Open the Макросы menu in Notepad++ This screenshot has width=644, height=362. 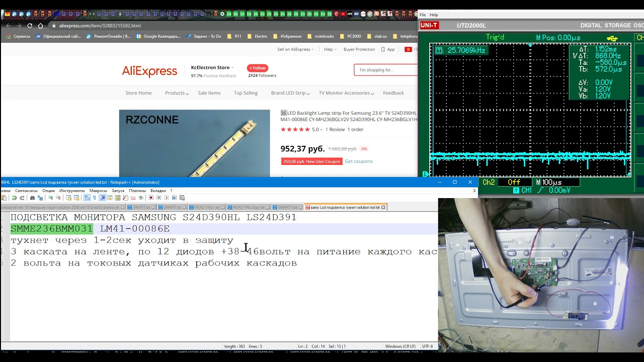(x=98, y=191)
